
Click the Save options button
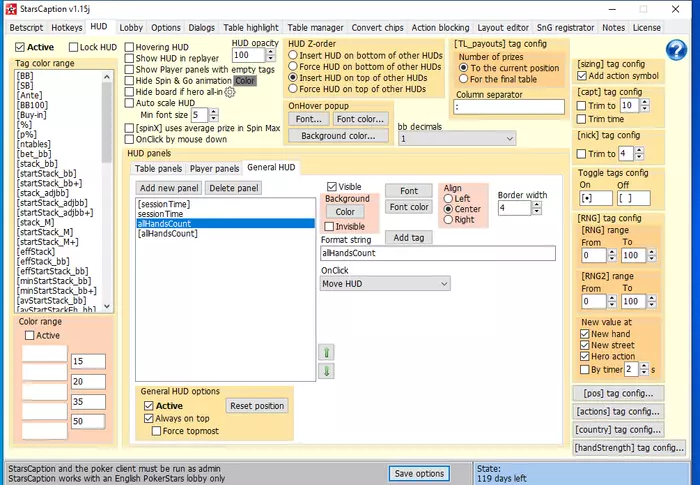pyautogui.click(x=419, y=473)
